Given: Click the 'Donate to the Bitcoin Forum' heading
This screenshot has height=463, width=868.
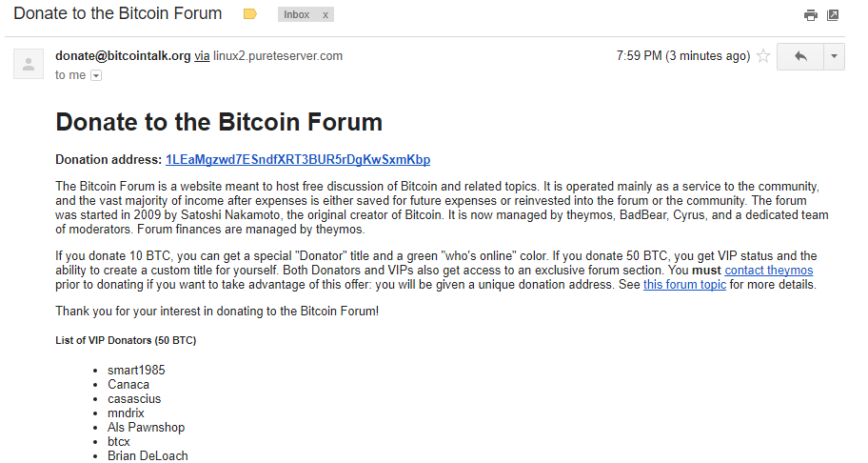Looking at the screenshot, I should click(219, 122).
